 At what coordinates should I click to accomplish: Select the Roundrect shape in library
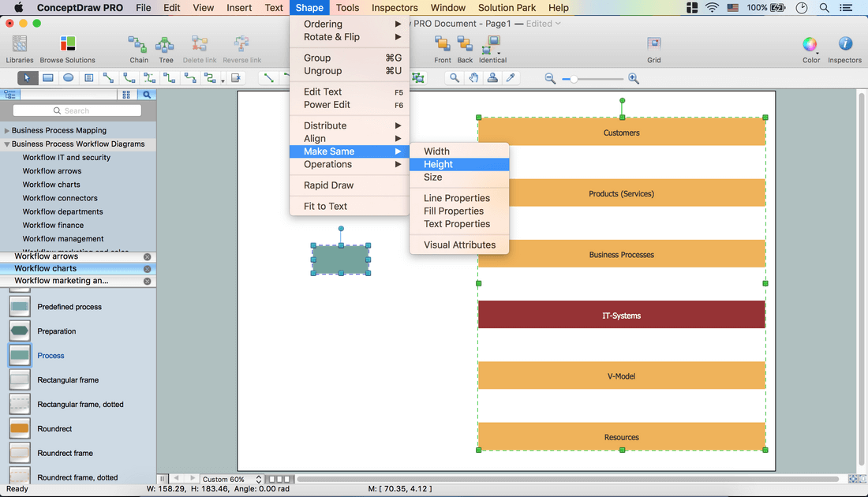(x=20, y=429)
